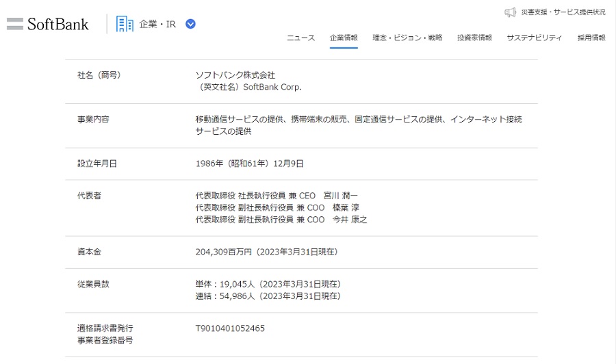Click the 従業員数 row label
The image size is (616, 364).
tap(93, 284)
